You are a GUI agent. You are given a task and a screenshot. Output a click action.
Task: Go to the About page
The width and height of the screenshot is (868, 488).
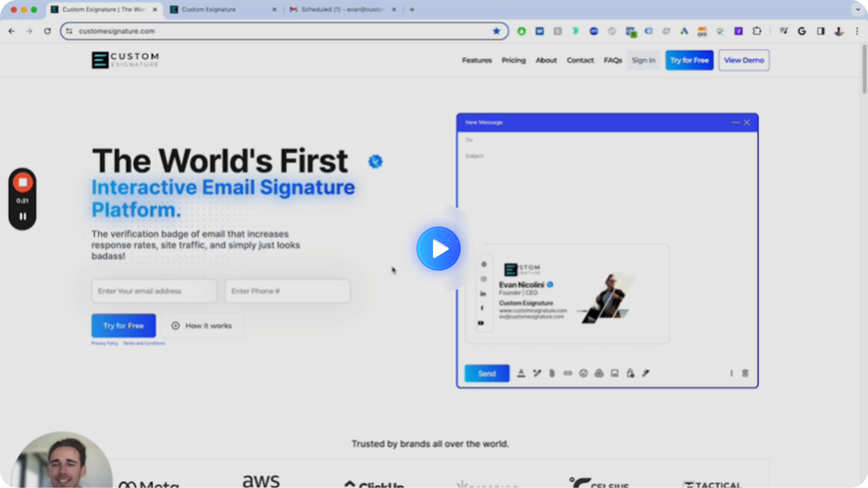coord(546,60)
